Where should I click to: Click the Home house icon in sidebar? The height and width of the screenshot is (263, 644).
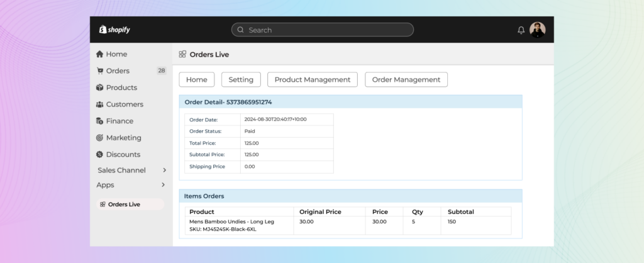coord(99,54)
